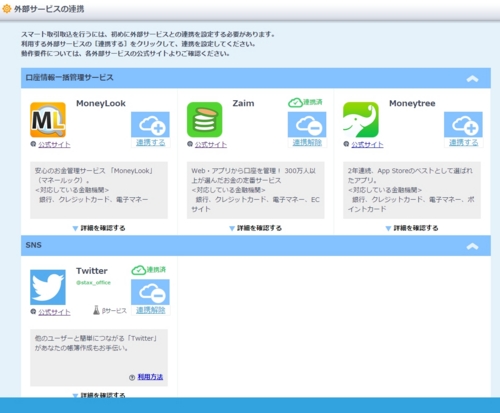Open the 利用方法 help link
Viewport: 500px width, 413px height.
click(x=150, y=377)
